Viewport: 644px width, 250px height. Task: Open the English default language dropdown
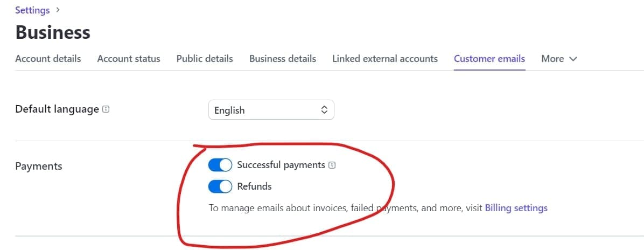(271, 110)
